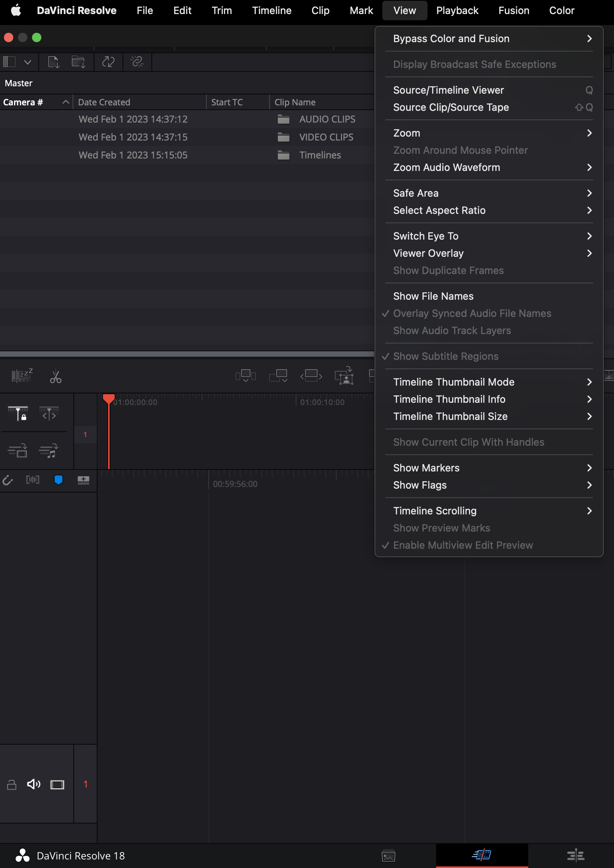Click the VIDEO CLIPS folder icon
614x868 pixels.
point(284,137)
